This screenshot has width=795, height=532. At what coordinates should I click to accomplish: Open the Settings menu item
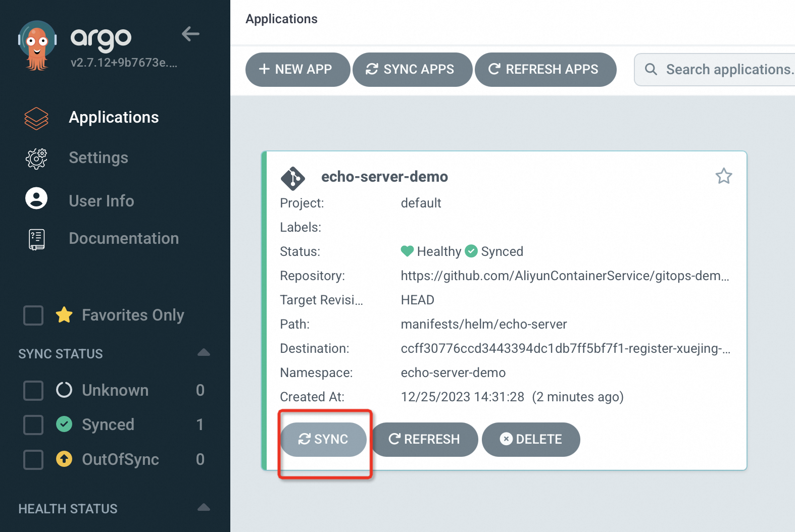pos(98,158)
